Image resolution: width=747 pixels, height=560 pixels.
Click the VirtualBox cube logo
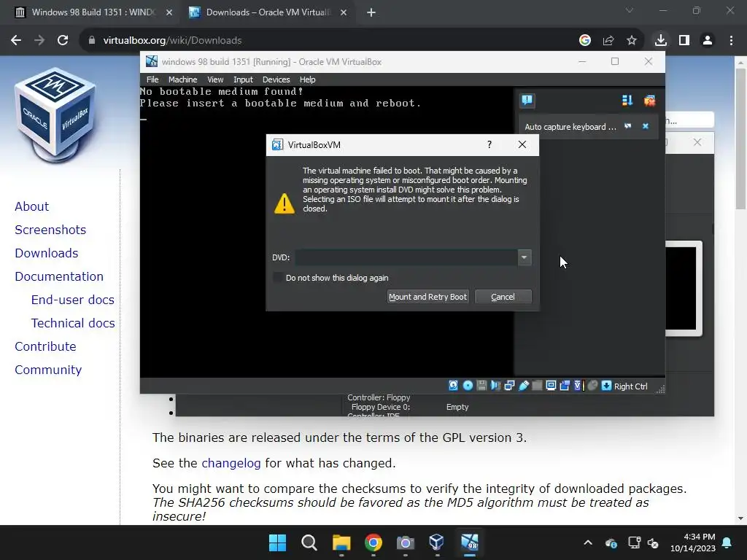[55, 114]
